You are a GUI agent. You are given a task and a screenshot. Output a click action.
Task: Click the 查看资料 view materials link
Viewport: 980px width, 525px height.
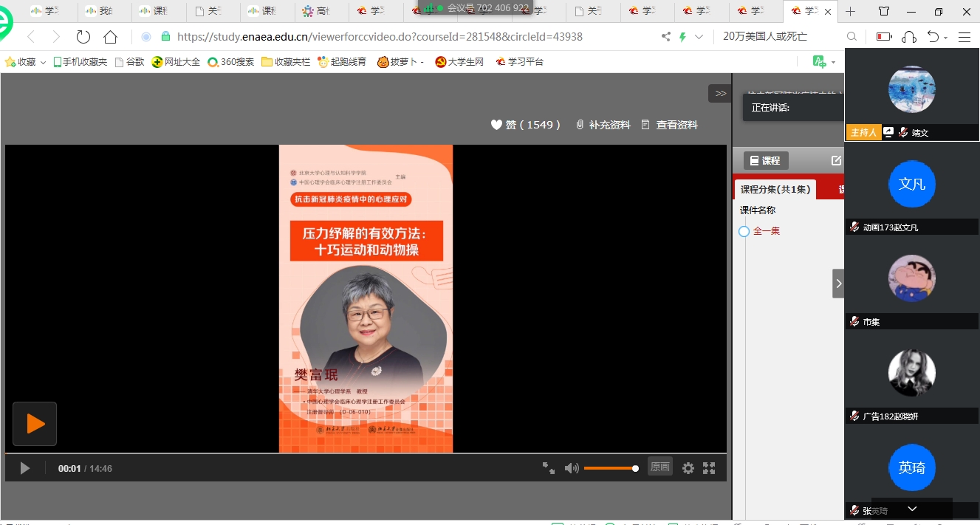669,125
